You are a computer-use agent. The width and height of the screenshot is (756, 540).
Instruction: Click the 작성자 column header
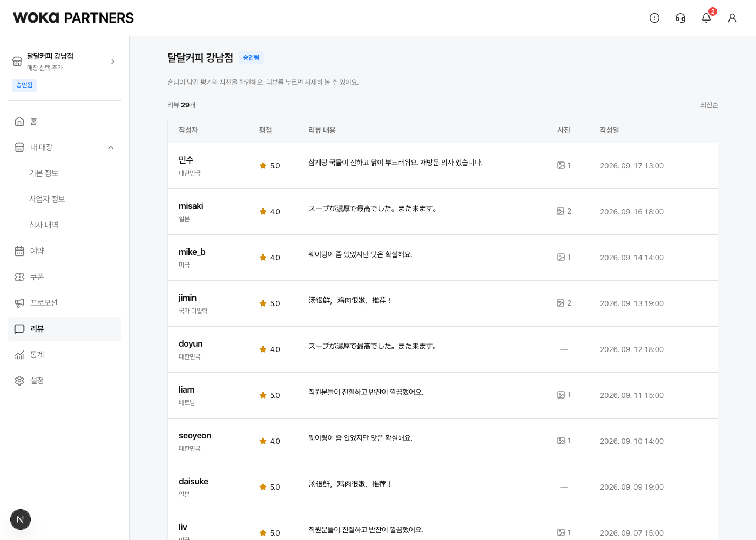click(x=188, y=130)
